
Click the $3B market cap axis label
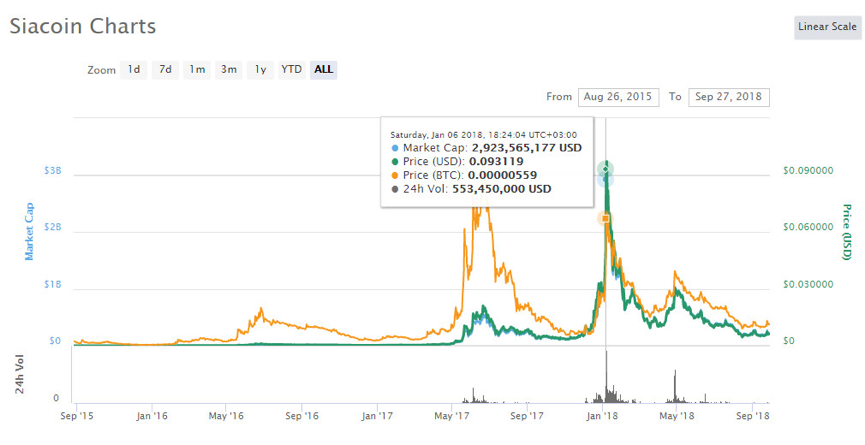tap(52, 171)
